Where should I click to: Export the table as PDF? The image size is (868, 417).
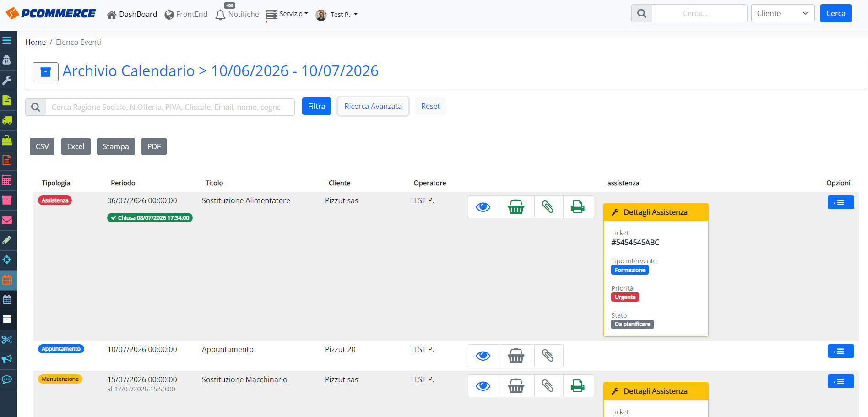click(x=154, y=146)
